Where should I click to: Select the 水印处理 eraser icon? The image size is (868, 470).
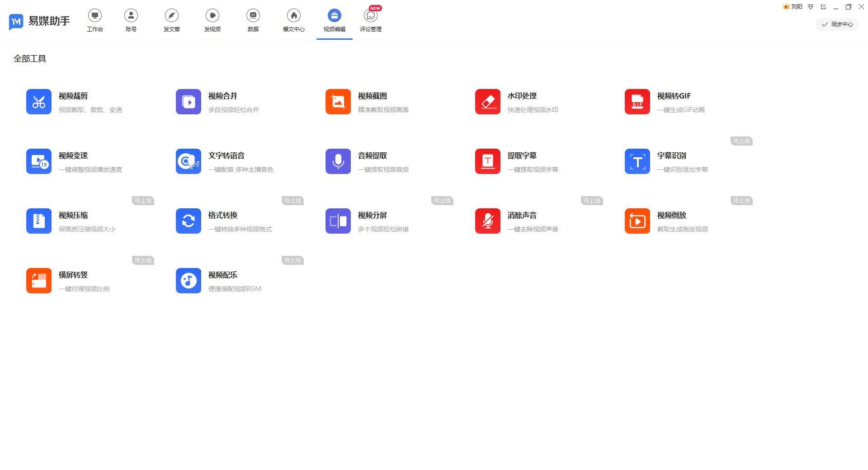(488, 102)
